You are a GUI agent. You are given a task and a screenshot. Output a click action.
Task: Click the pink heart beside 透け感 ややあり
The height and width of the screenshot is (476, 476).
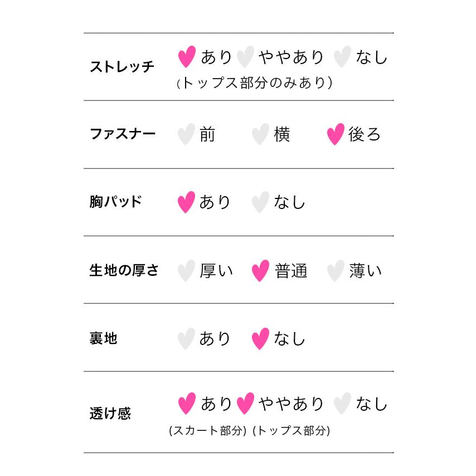[245, 404]
